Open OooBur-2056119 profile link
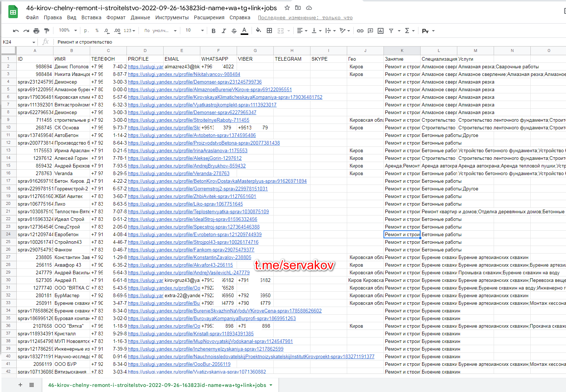566x392 pixels. (179, 364)
